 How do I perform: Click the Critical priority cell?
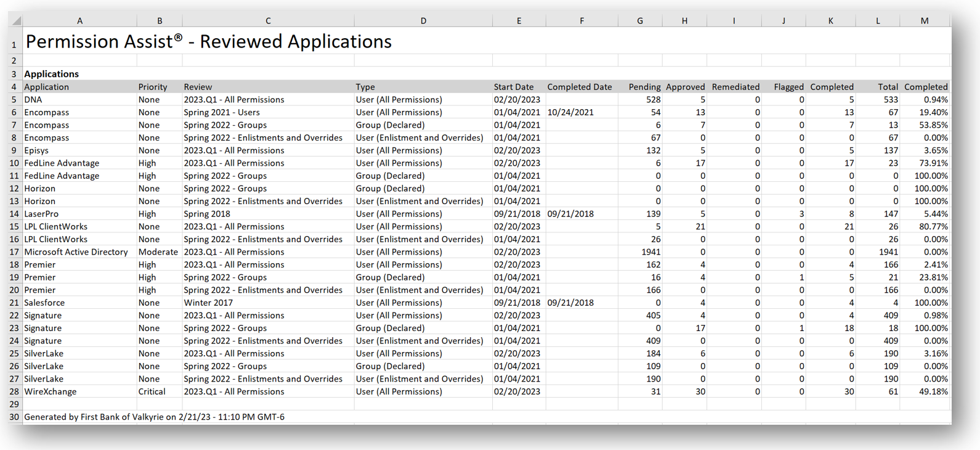click(152, 392)
